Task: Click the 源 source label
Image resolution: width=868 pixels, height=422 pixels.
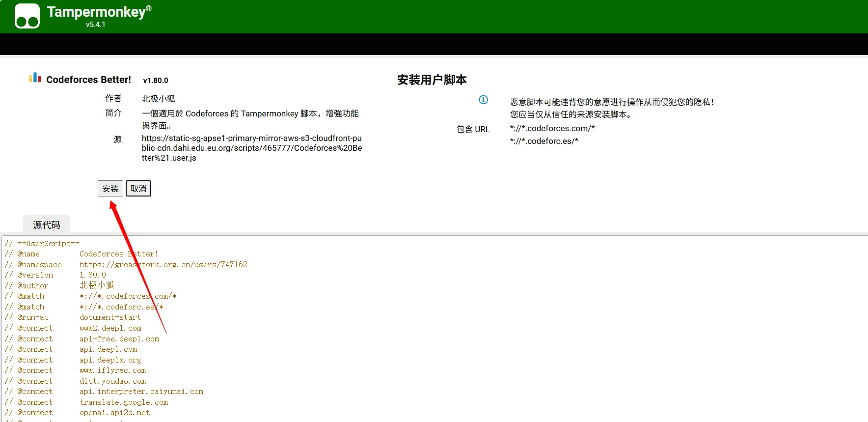Action: [x=118, y=140]
